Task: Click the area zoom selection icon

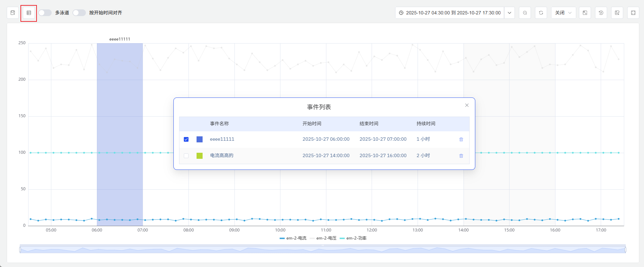Action: [x=585, y=13]
